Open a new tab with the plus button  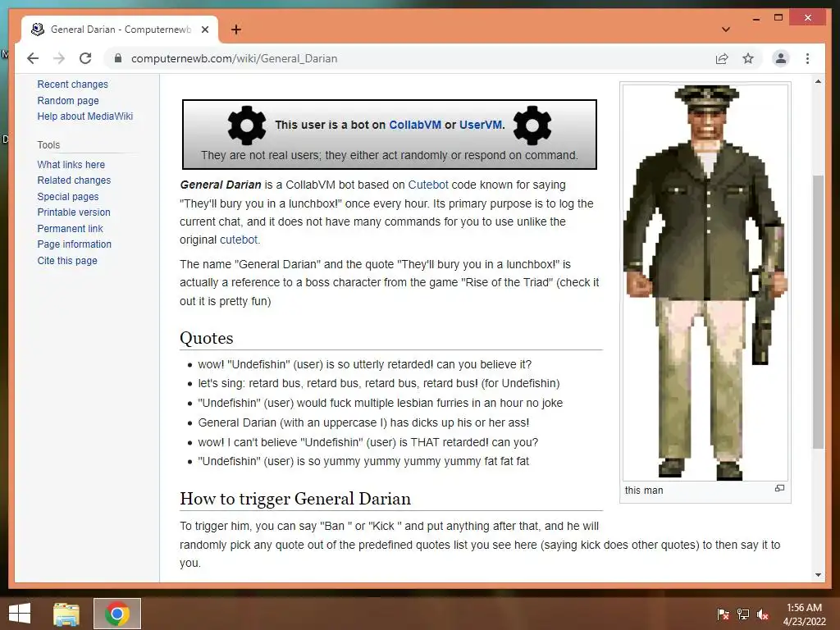(235, 30)
